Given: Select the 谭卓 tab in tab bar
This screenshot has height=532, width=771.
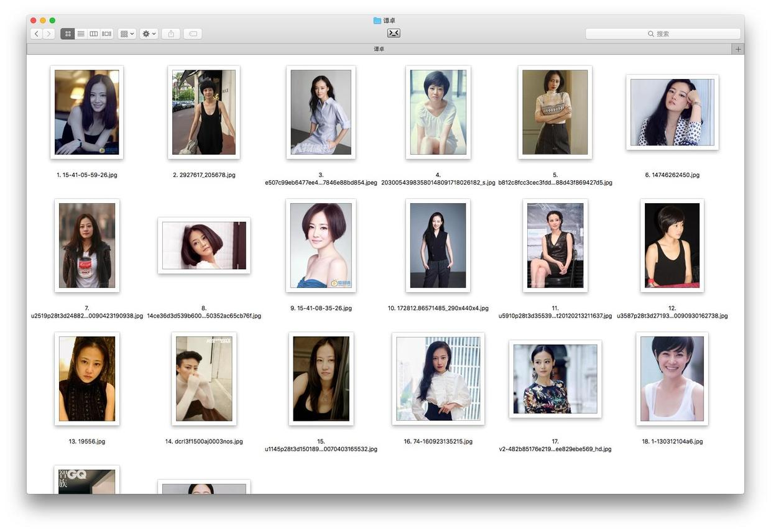Looking at the screenshot, I should click(x=379, y=49).
